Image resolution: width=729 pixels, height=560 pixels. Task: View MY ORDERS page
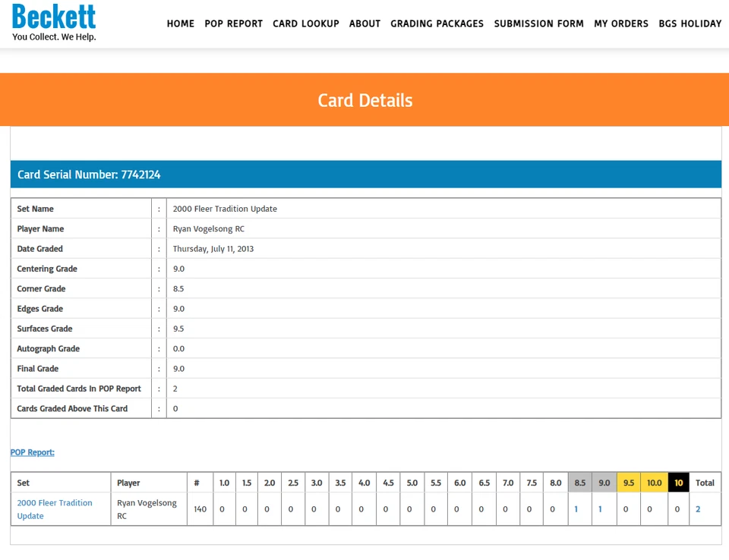[x=621, y=24]
